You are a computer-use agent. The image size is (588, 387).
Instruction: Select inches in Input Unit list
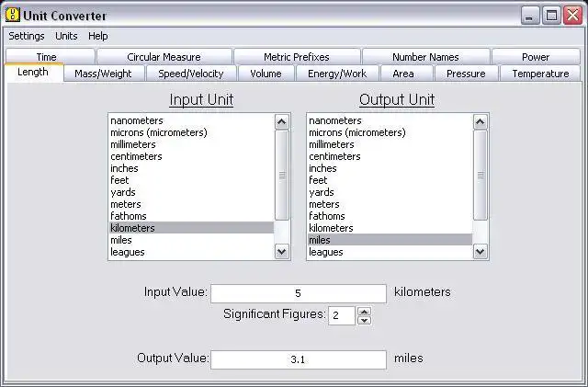[191, 168]
